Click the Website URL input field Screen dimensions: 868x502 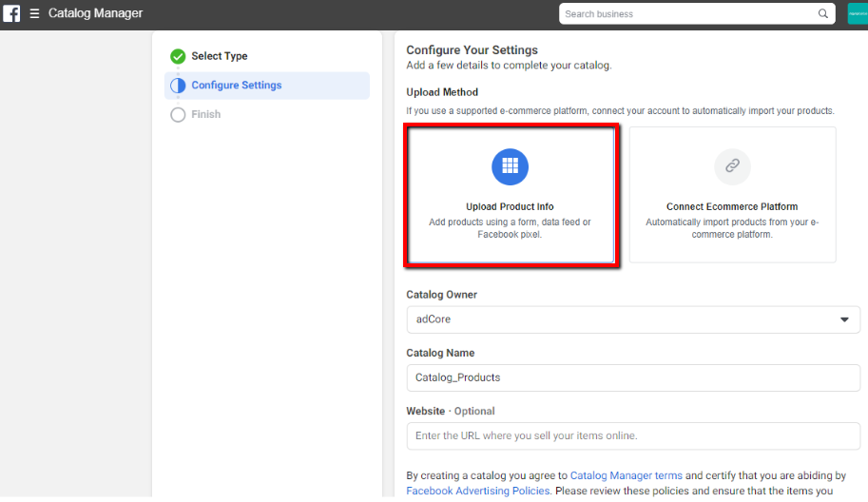tap(632, 436)
